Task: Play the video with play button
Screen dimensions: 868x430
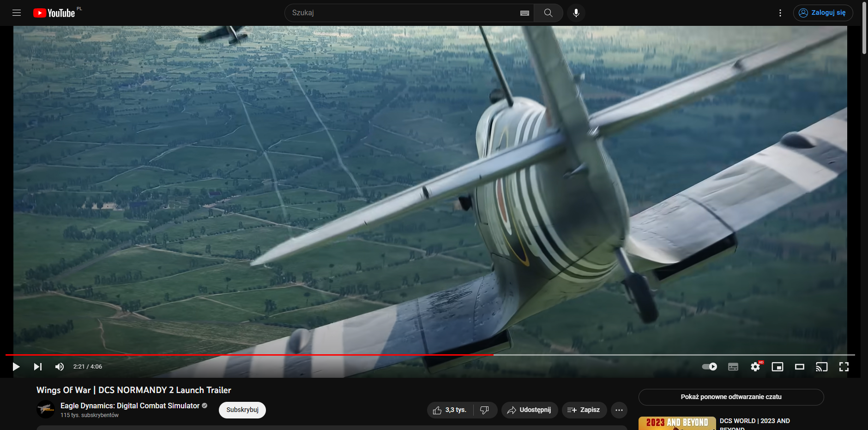Action: [x=16, y=367]
